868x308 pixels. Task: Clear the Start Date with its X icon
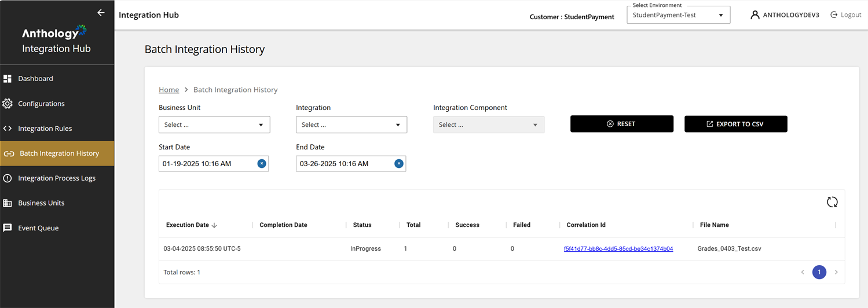pyautogui.click(x=262, y=164)
